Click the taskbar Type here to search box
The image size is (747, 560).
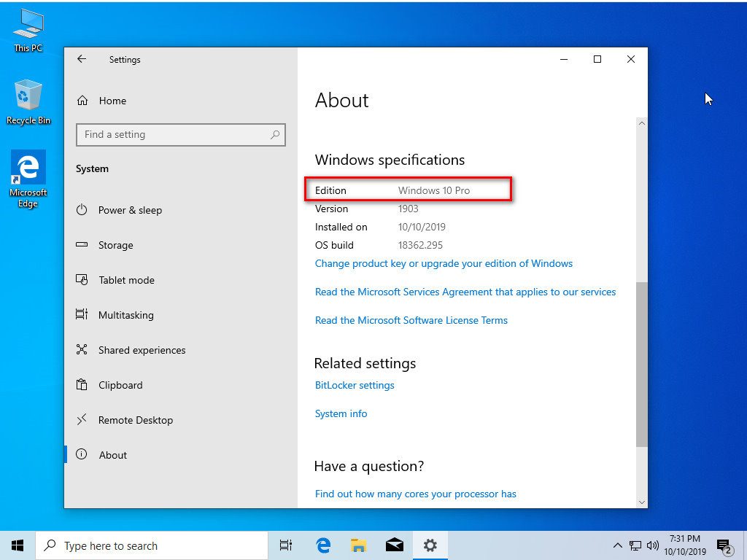152,545
